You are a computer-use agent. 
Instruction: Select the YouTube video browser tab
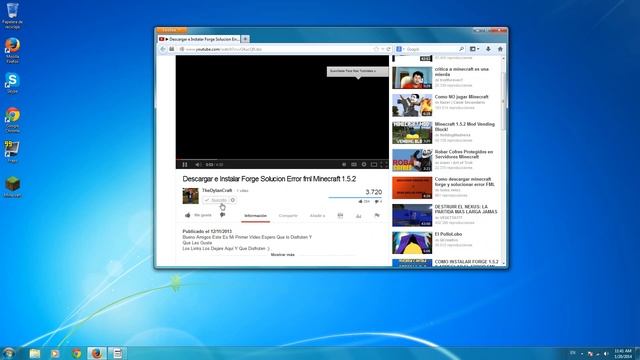coord(199,39)
